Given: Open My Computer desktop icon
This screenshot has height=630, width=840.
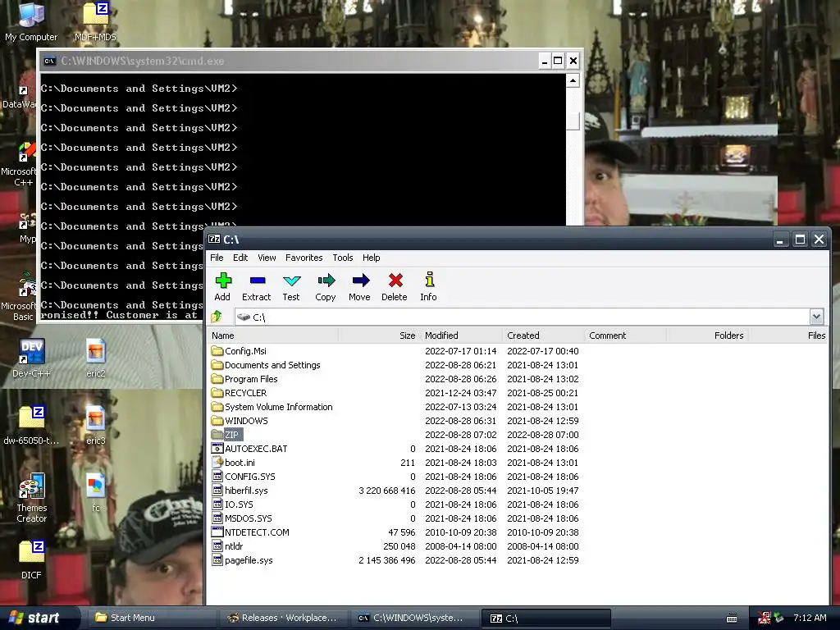Looking at the screenshot, I should point(31,21).
